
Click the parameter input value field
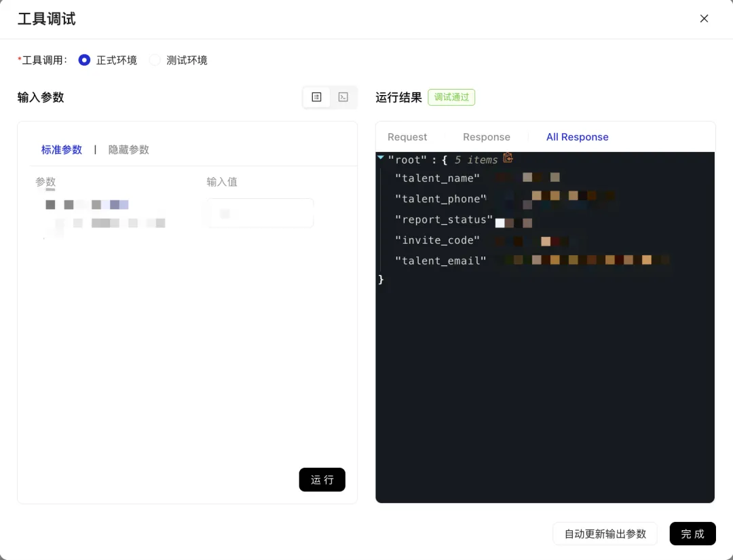tap(261, 213)
